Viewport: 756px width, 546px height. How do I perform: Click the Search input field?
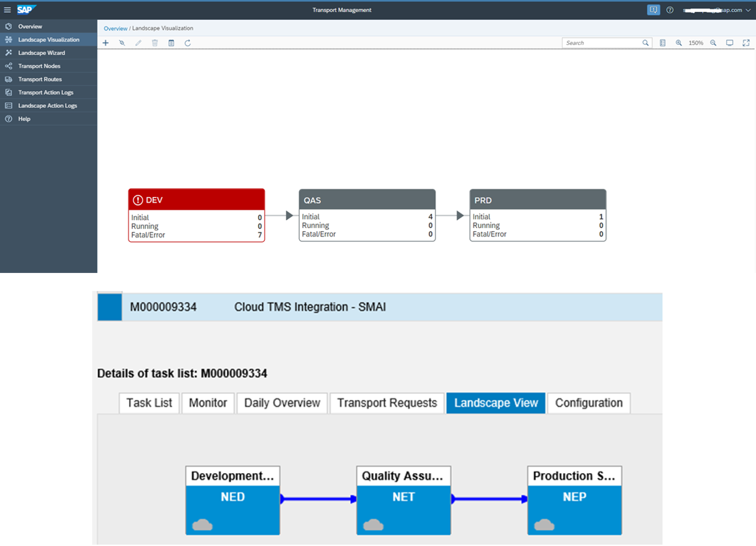601,43
